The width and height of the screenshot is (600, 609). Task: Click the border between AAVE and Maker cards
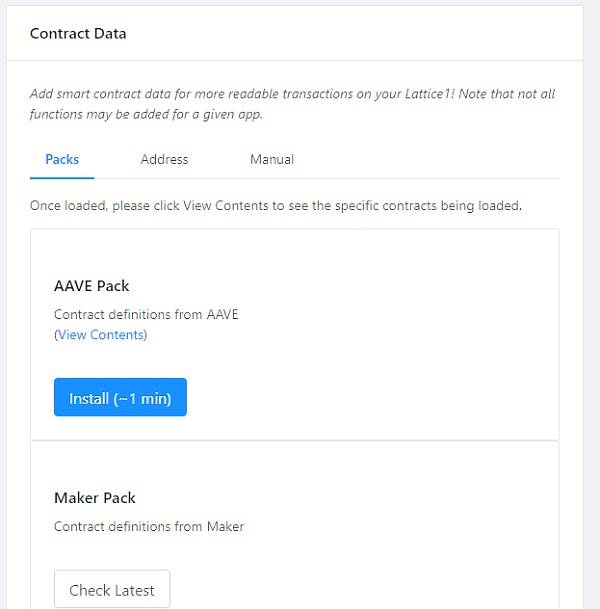point(295,440)
